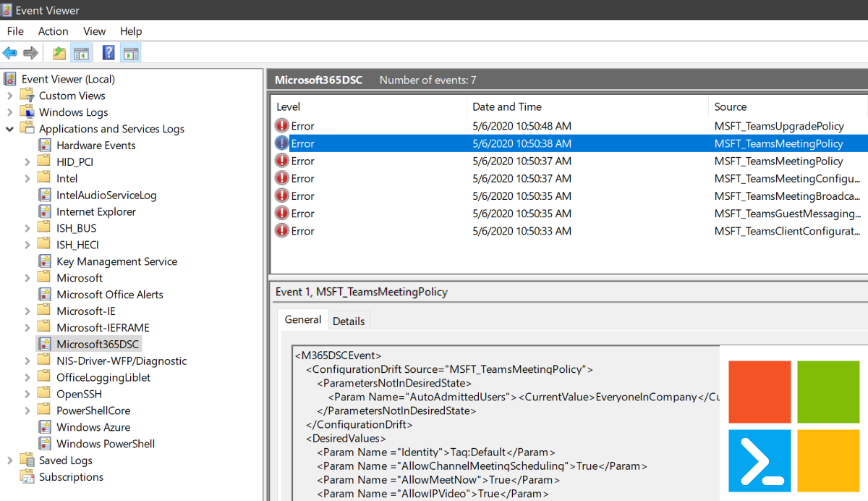Select Key Management Service log
868x501 pixels.
[116, 261]
